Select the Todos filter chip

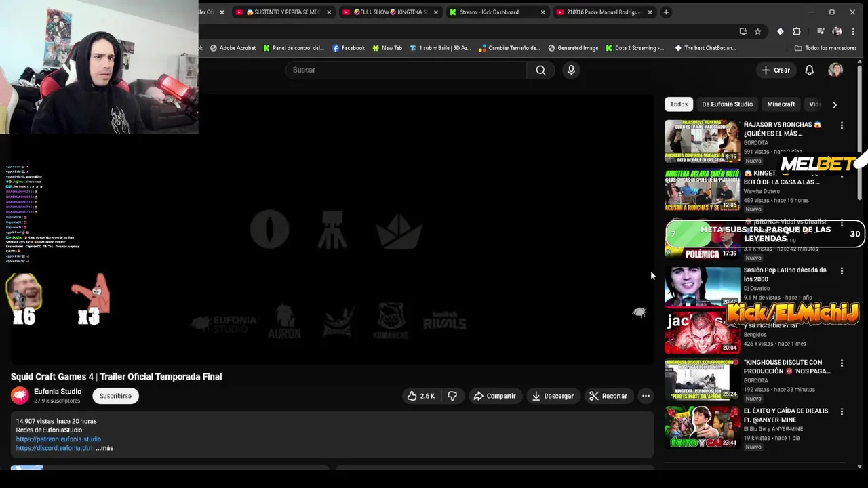[x=679, y=104]
